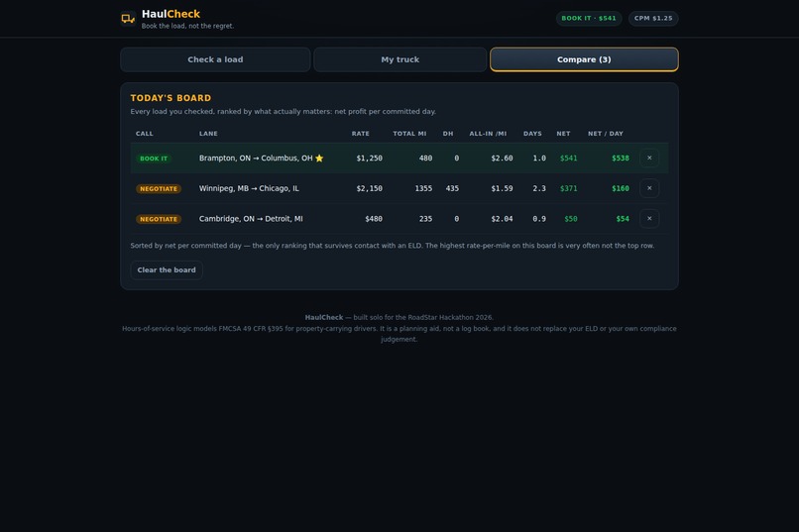799x532 pixels.
Task: Click the Clear the board button
Action: [167, 269]
